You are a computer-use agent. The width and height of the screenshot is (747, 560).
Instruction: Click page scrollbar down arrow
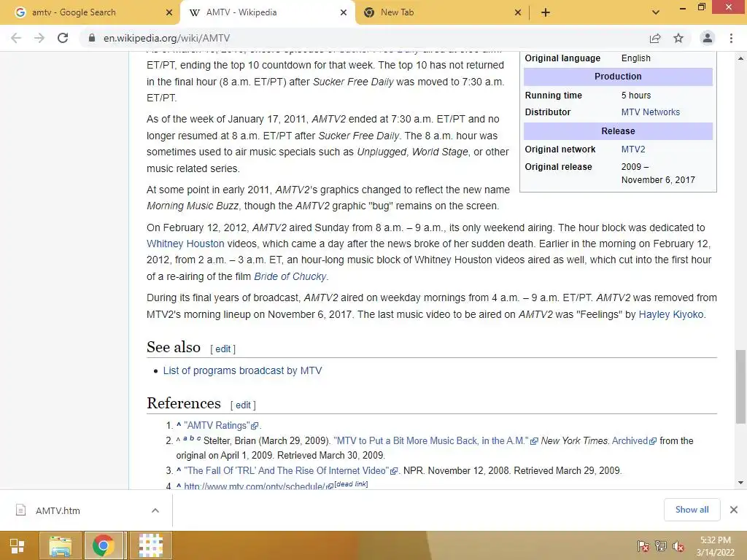click(x=741, y=483)
